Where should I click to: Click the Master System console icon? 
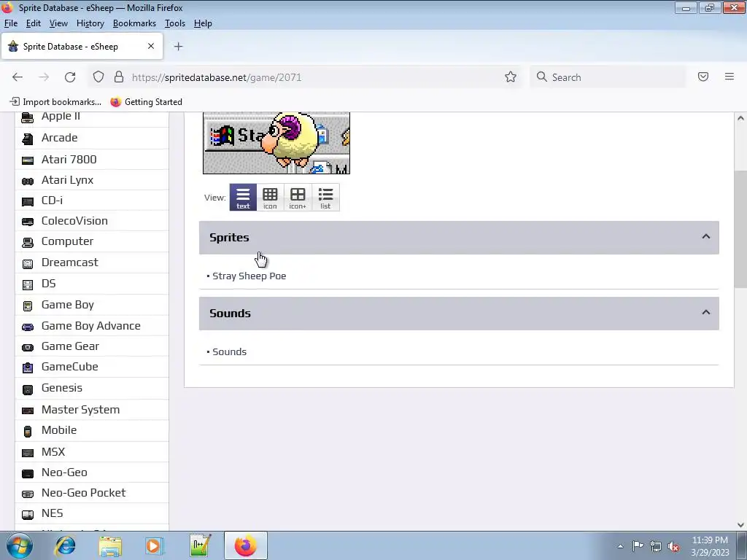[28, 411]
